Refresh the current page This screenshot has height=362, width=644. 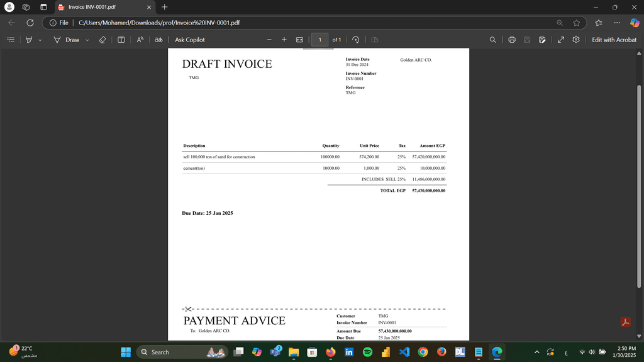point(30,23)
